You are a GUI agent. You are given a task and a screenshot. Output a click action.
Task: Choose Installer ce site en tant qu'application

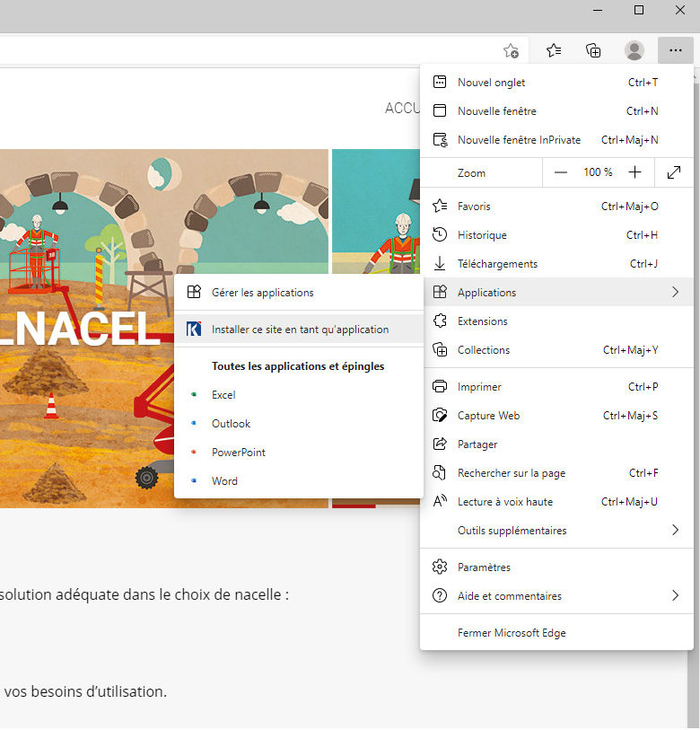[300, 330]
